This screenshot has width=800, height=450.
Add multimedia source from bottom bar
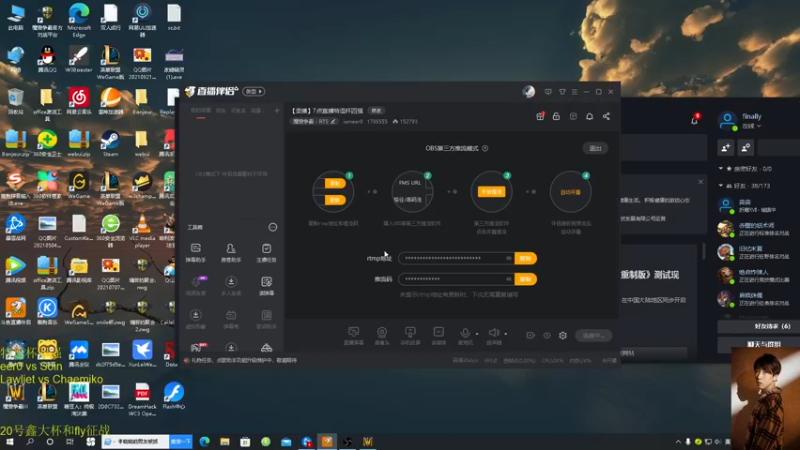(x=439, y=336)
